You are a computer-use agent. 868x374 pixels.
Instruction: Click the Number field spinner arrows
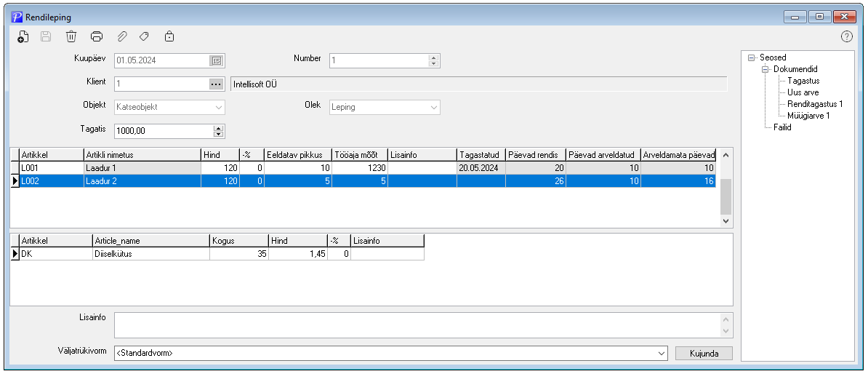click(x=433, y=60)
